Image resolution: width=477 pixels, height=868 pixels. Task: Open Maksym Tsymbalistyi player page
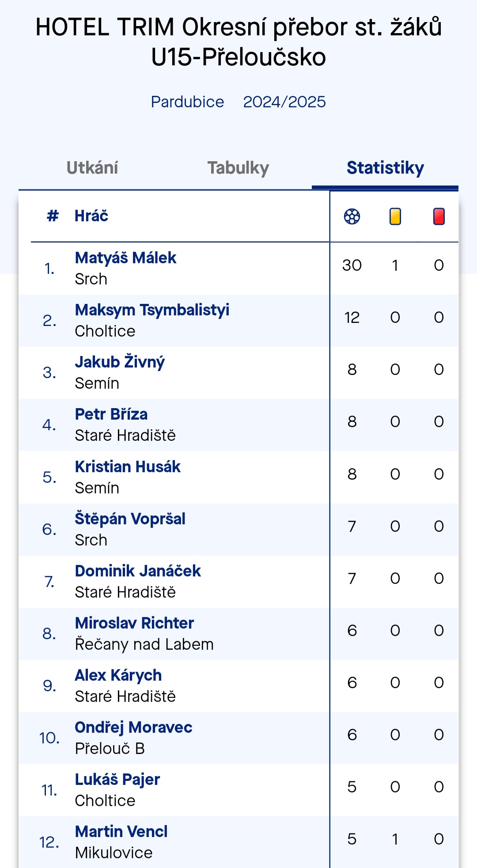152,310
